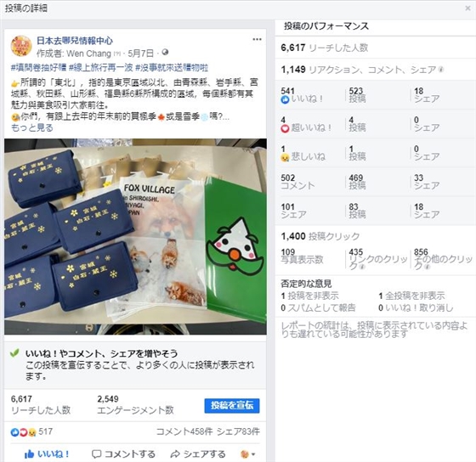Open the 日本去哪兒情報中心 page link
This screenshot has height=462, width=476.
click(75, 41)
